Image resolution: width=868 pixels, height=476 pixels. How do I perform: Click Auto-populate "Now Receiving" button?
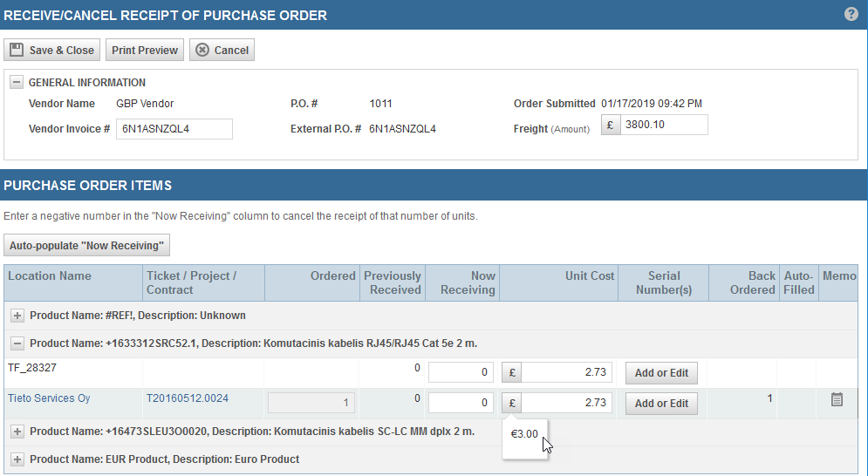coord(87,246)
